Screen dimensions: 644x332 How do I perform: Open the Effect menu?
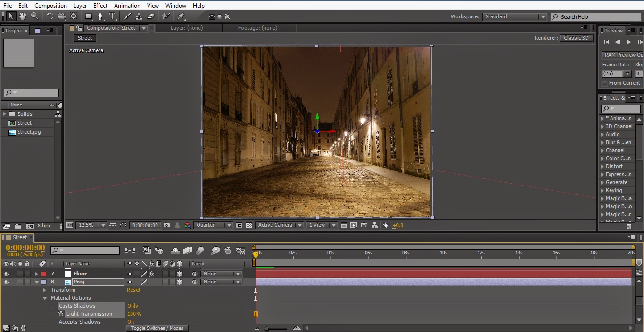coord(100,5)
